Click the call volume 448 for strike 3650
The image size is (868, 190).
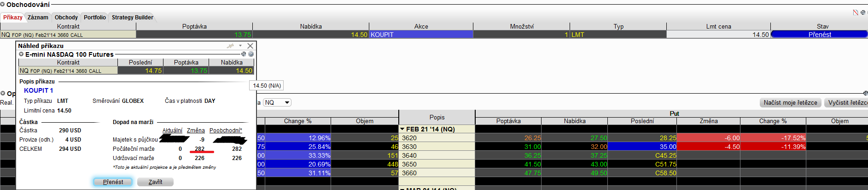pos(365,164)
